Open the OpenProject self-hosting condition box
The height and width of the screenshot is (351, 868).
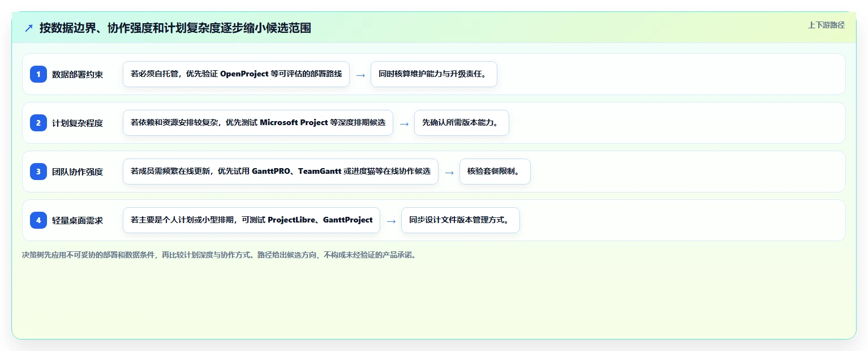(236, 74)
